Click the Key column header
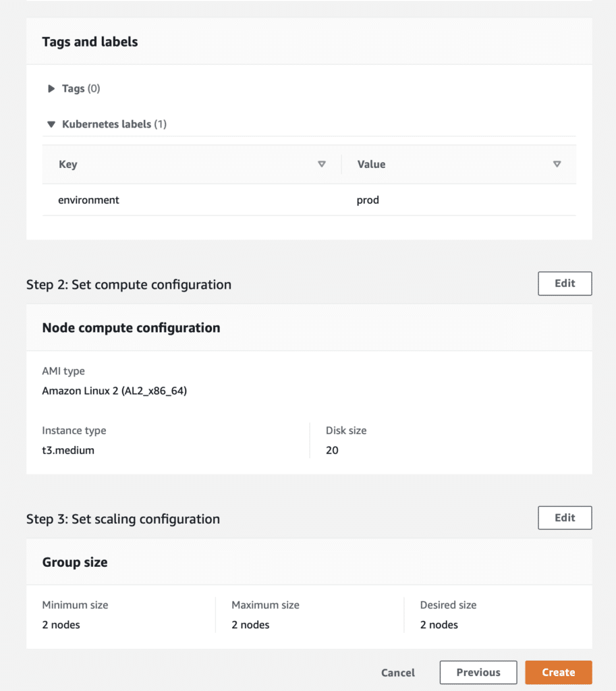 68,165
